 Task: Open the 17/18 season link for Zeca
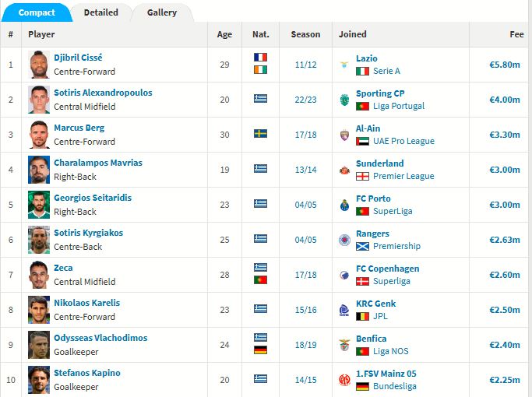tap(305, 275)
